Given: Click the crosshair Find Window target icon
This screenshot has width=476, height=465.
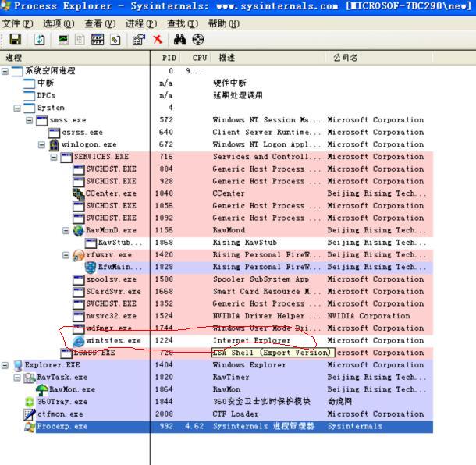Looking at the screenshot, I should click(198, 40).
